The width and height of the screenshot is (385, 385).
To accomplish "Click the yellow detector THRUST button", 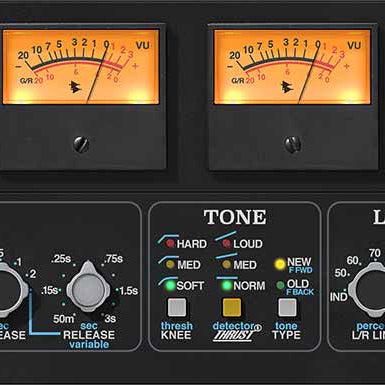I will [x=232, y=307].
